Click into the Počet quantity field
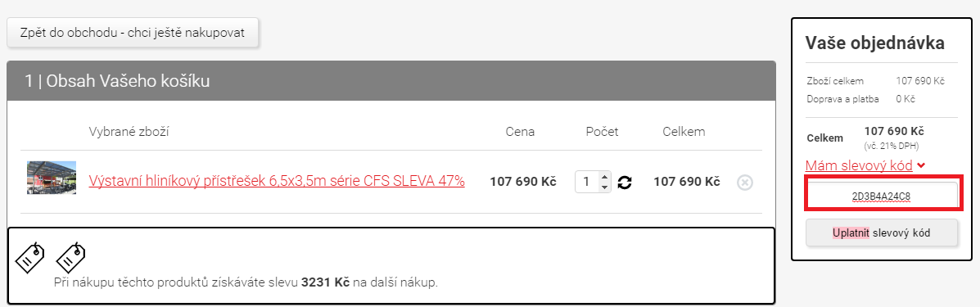This screenshot has height=307, width=980. tap(588, 182)
